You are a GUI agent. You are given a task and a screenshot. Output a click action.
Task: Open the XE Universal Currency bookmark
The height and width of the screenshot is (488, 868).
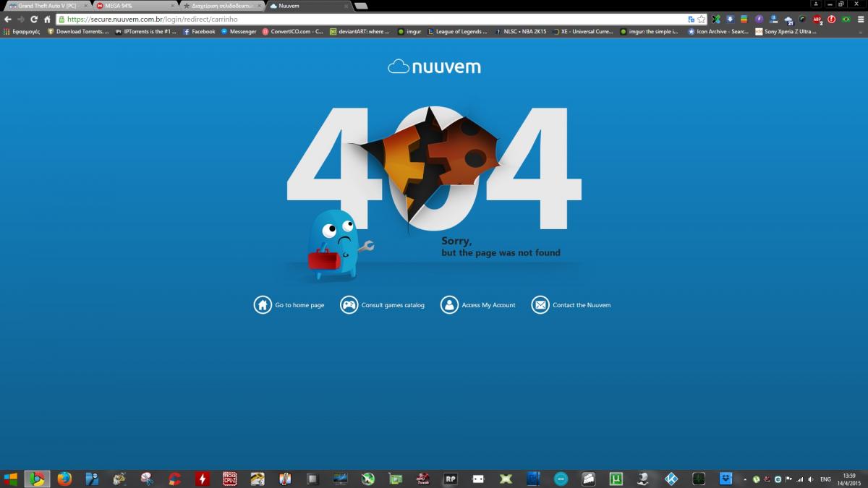[583, 32]
